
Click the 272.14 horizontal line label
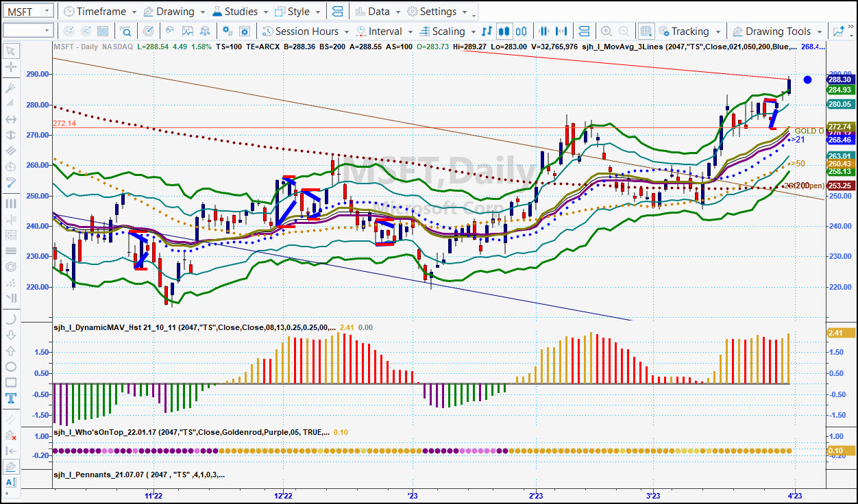[x=63, y=123]
